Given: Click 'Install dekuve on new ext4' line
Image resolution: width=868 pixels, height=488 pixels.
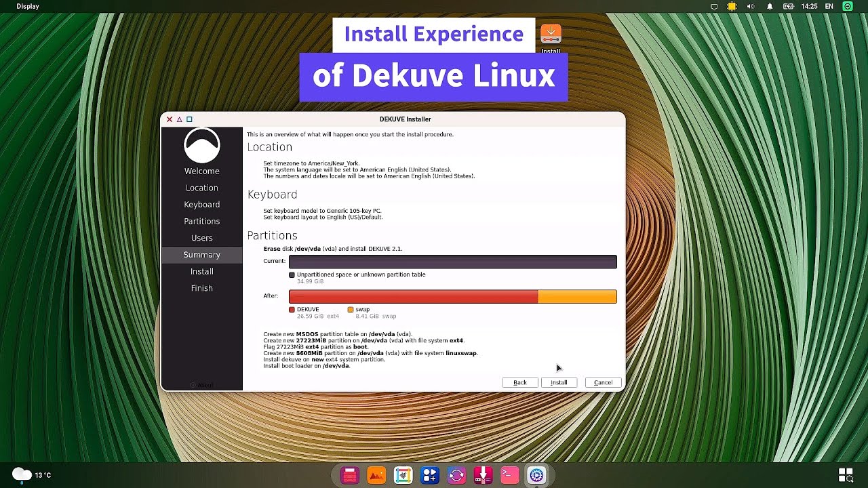Looking at the screenshot, I should (x=324, y=360).
